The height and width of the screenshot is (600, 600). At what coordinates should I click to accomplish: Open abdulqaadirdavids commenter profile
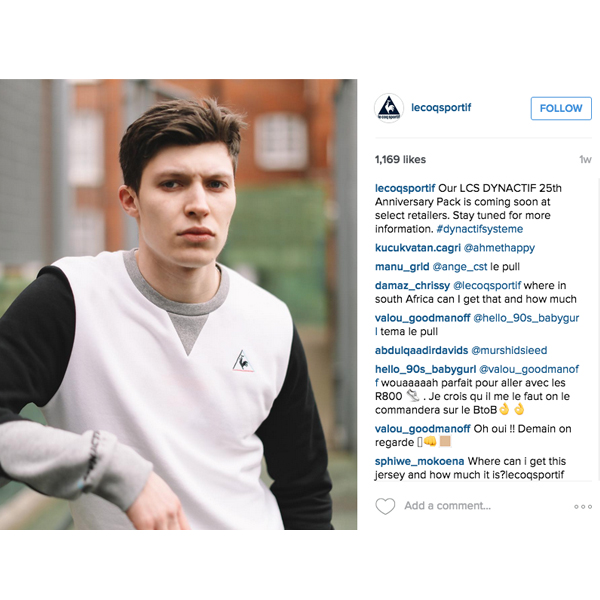pyautogui.click(x=421, y=351)
